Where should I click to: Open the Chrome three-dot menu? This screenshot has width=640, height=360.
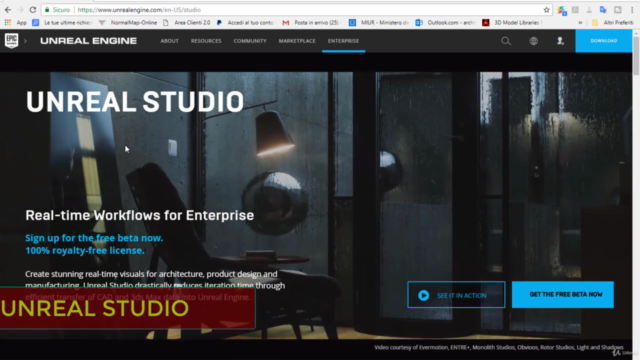coord(632,10)
